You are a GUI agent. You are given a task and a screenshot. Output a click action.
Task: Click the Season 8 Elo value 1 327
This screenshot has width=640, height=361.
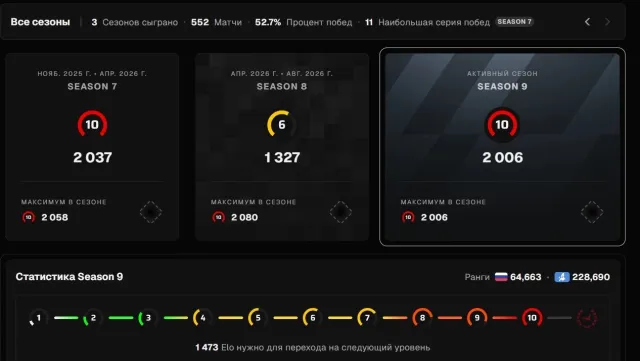(x=282, y=157)
